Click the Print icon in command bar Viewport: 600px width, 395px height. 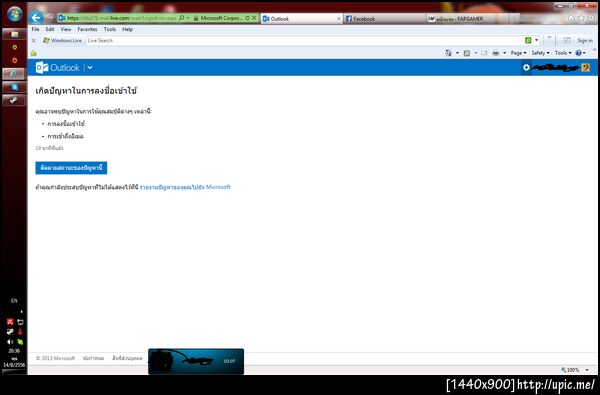(x=496, y=53)
